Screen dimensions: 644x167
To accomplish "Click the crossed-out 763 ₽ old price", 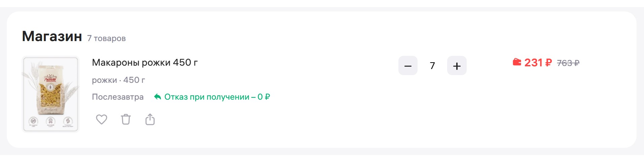I will 568,63.
